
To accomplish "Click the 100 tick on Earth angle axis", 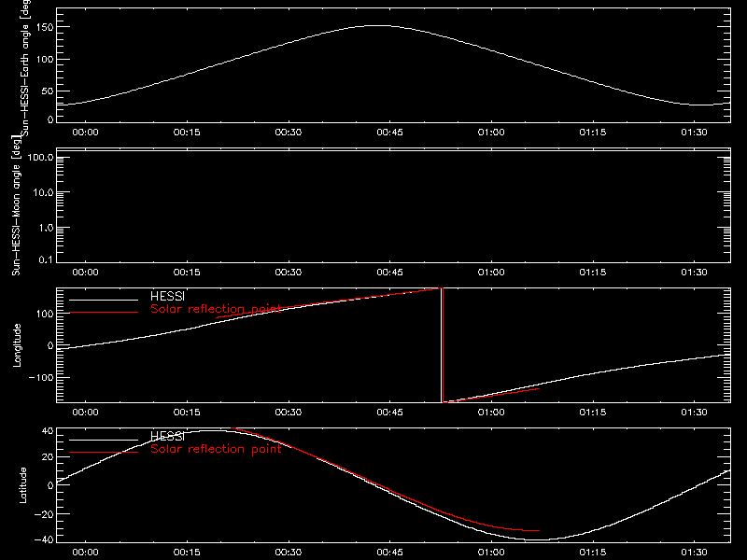I will pyautogui.click(x=45, y=59).
